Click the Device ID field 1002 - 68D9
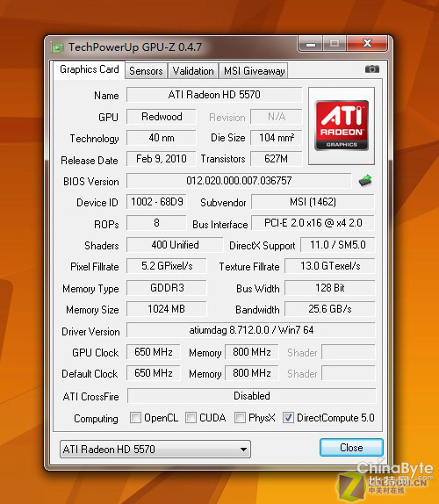Viewport: 439px width, 504px height. coord(156,202)
